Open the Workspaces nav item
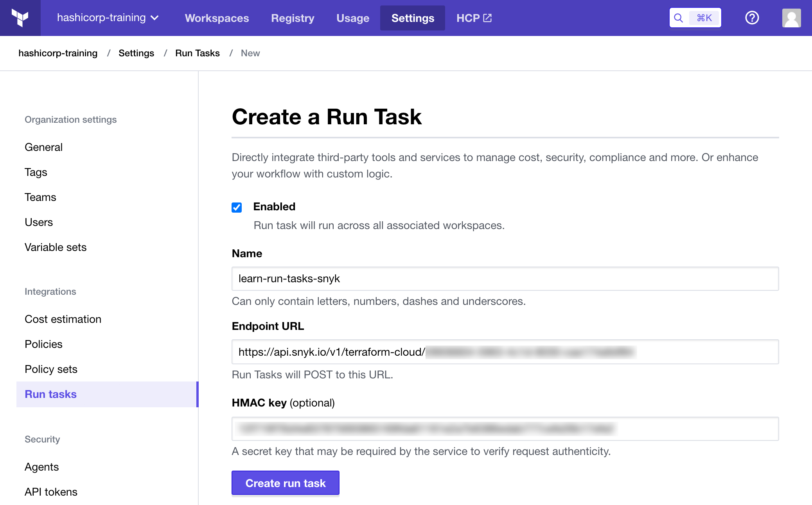This screenshot has height=505, width=812. [x=217, y=18]
